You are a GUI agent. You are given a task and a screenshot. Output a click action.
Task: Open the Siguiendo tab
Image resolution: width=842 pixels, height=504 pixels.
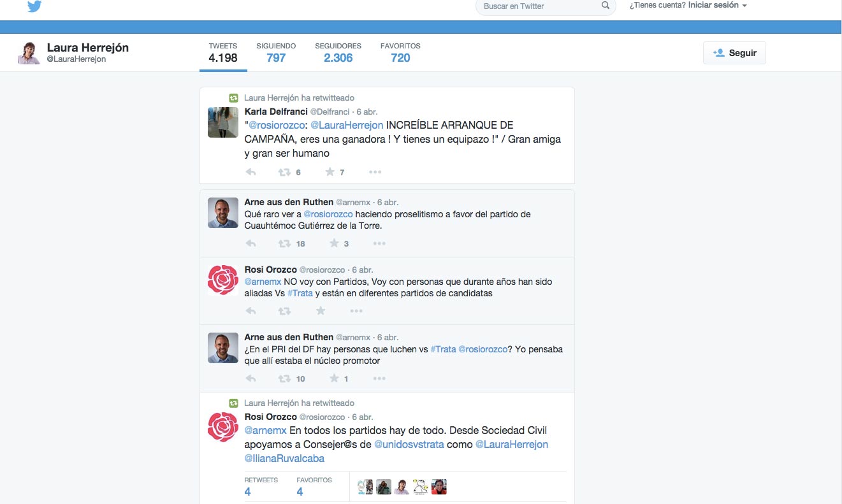(276, 53)
